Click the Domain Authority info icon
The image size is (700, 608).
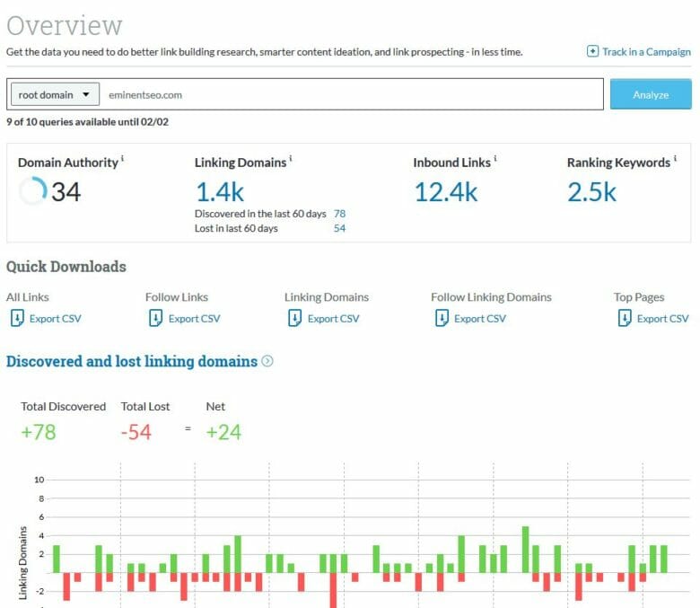coord(123,160)
